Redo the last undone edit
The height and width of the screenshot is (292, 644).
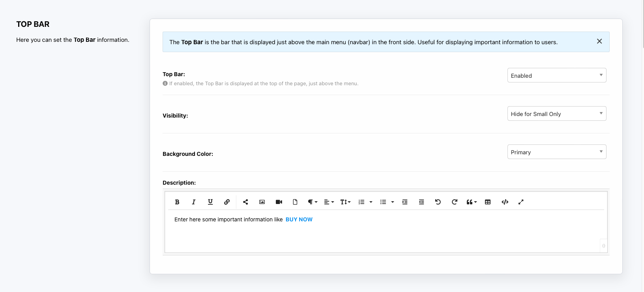tap(455, 202)
